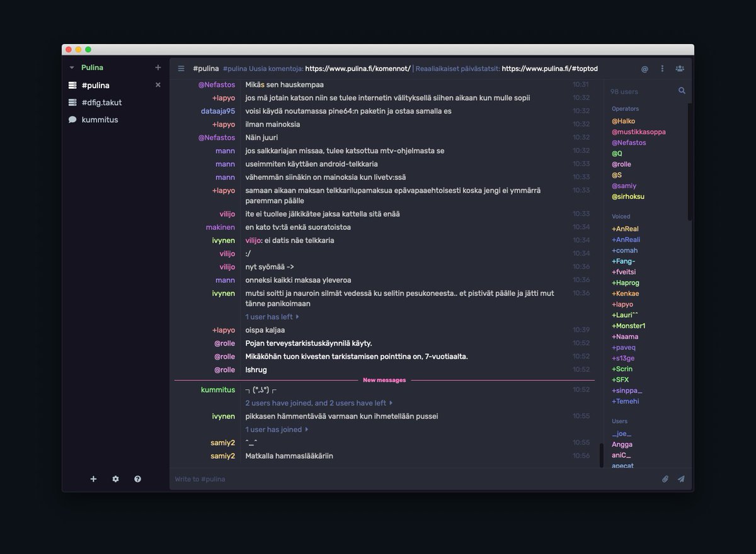The image size is (756, 554).
Task: Click the vilijo mention in ivynen's message
Action: 254,240
